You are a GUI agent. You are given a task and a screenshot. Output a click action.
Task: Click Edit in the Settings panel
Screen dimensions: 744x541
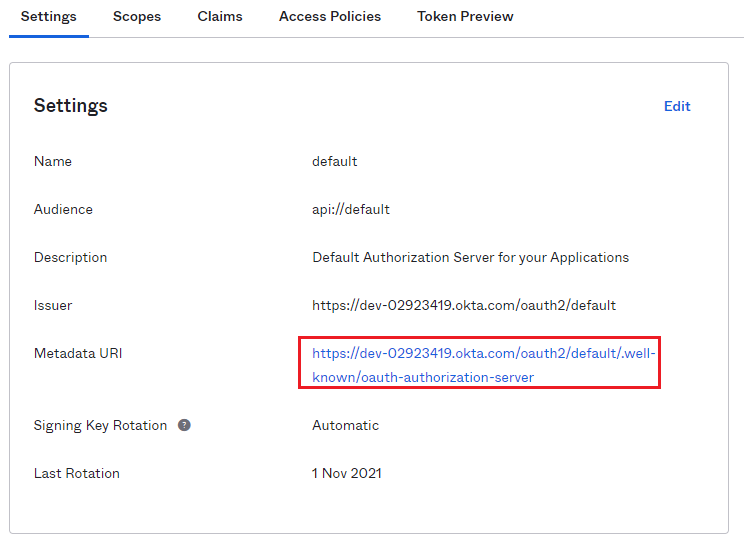[677, 106]
